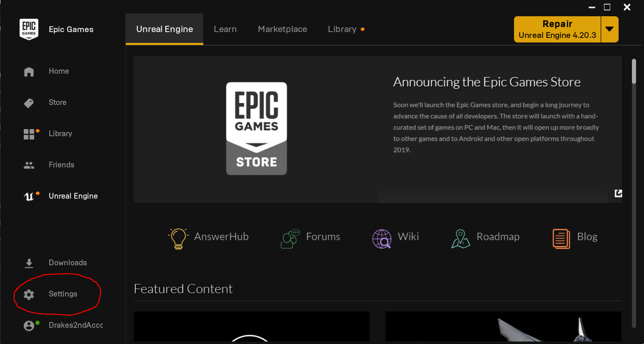
Task: Open the Blog link text
Action: pos(587,237)
